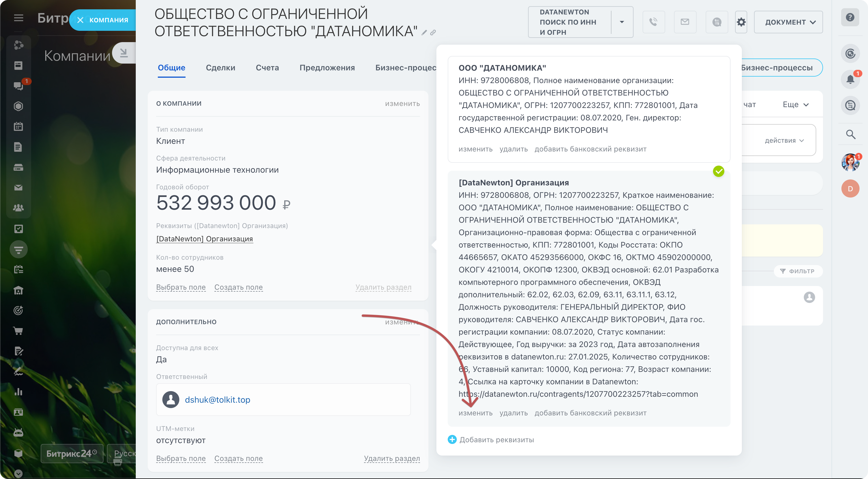Image resolution: width=868 pixels, height=479 pixels.
Task: Open responsible user dshuk@tolkit.top
Action: (x=217, y=400)
